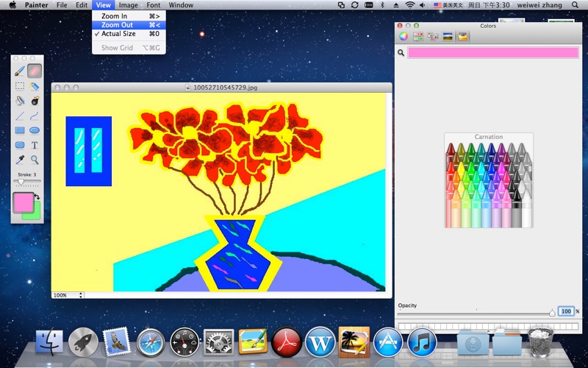Choose Zoom In from View menu
The height and width of the screenshot is (368, 588).
click(129, 16)
